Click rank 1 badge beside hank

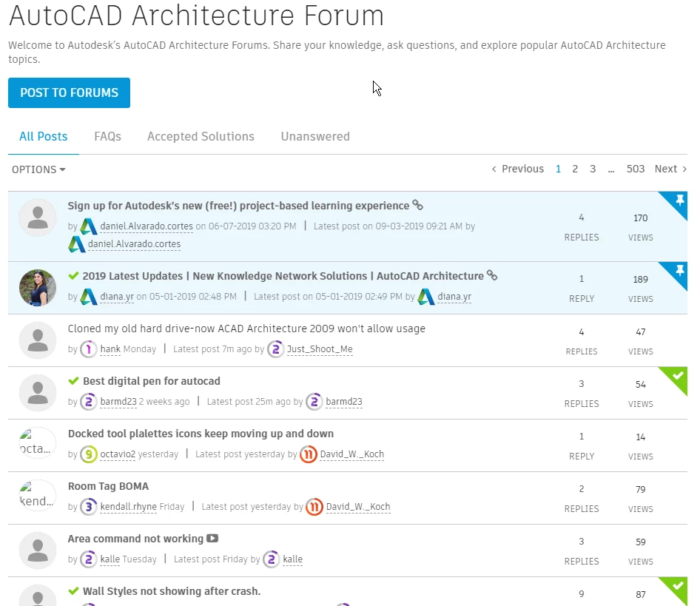tap(88, 349)
